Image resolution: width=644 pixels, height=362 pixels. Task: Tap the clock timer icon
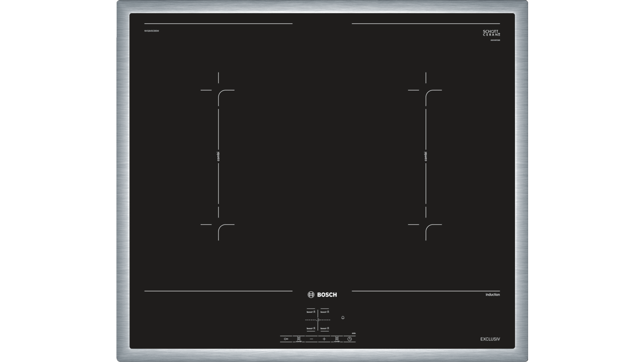350,339
